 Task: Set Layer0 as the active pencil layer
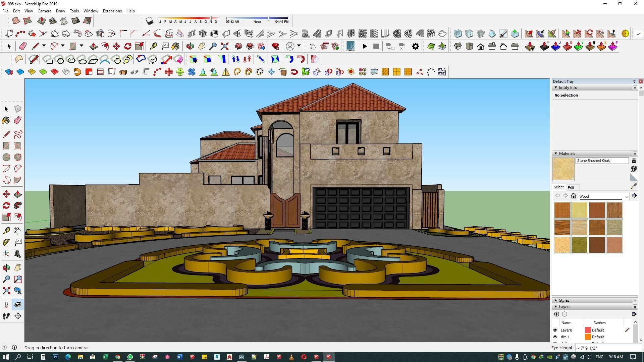[x=627, y=330]
